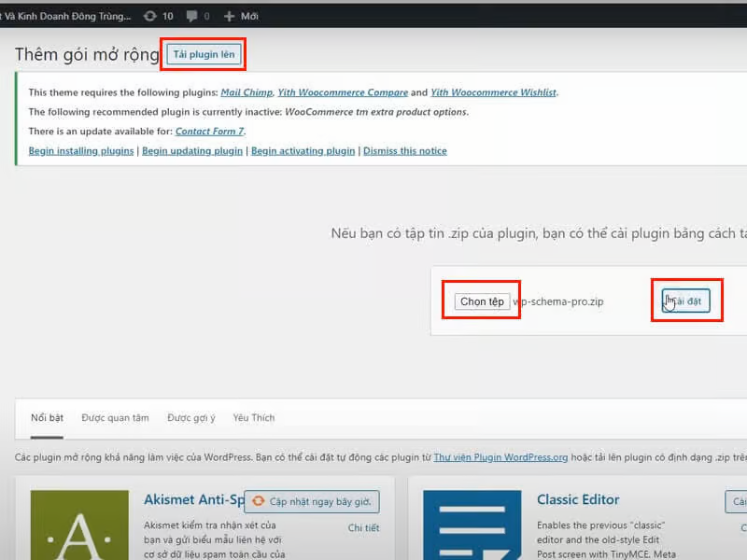Click the plus "Mới" item in admin bar
The width and height of the screenshot is (747, 560).
click(x=241, y=16)
